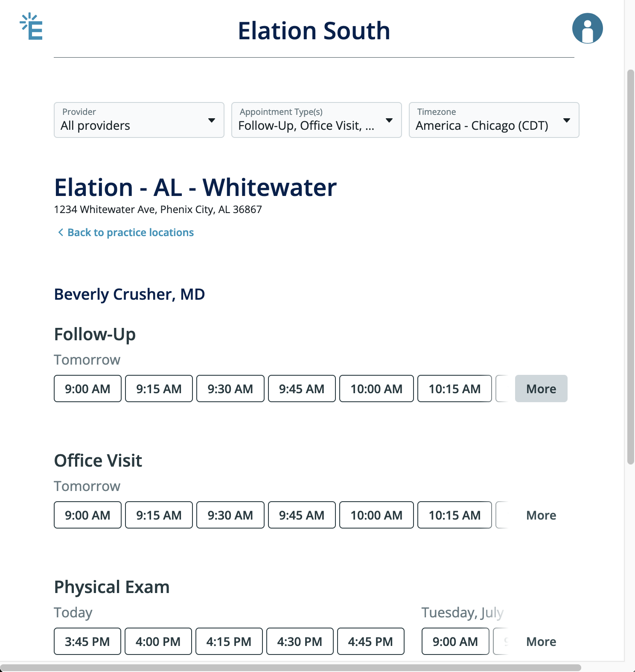Click the Elation logo
The height and width of the screenshot is (672, 635).
(30, 28)
